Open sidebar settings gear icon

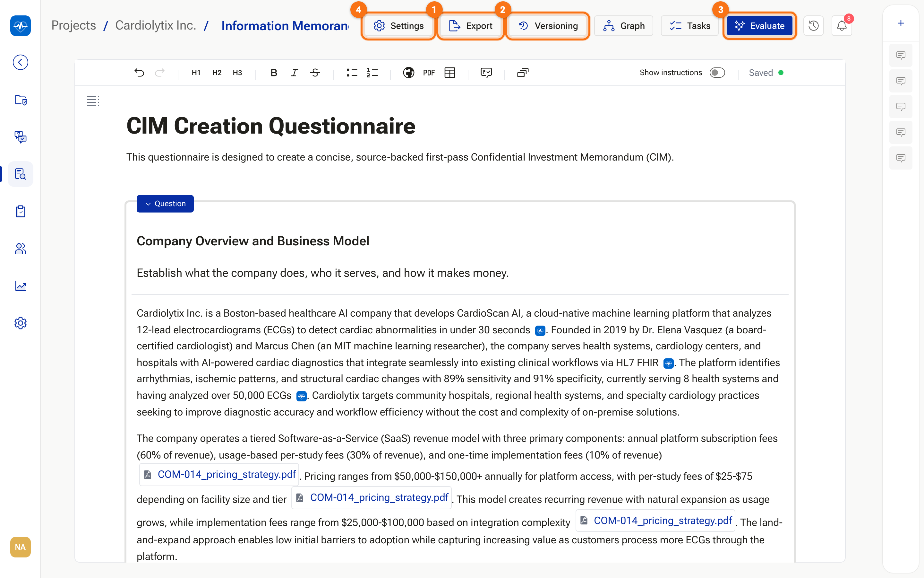click(x=20, y=323)
